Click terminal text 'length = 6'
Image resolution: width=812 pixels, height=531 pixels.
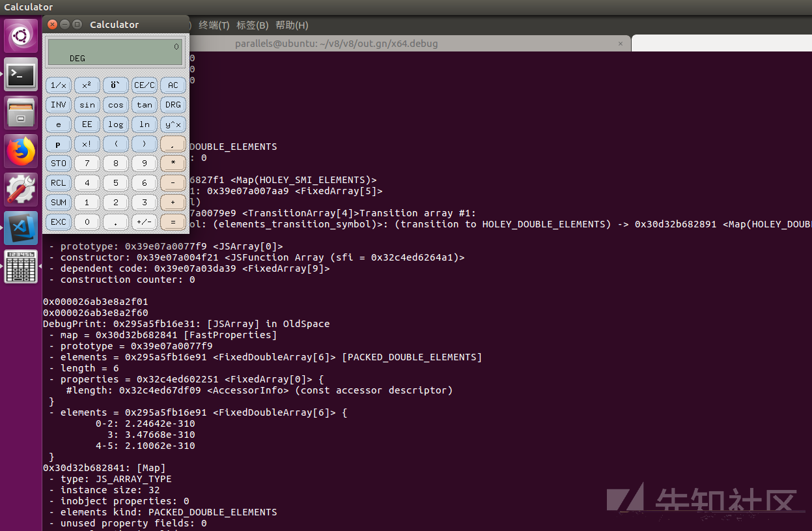90,368
